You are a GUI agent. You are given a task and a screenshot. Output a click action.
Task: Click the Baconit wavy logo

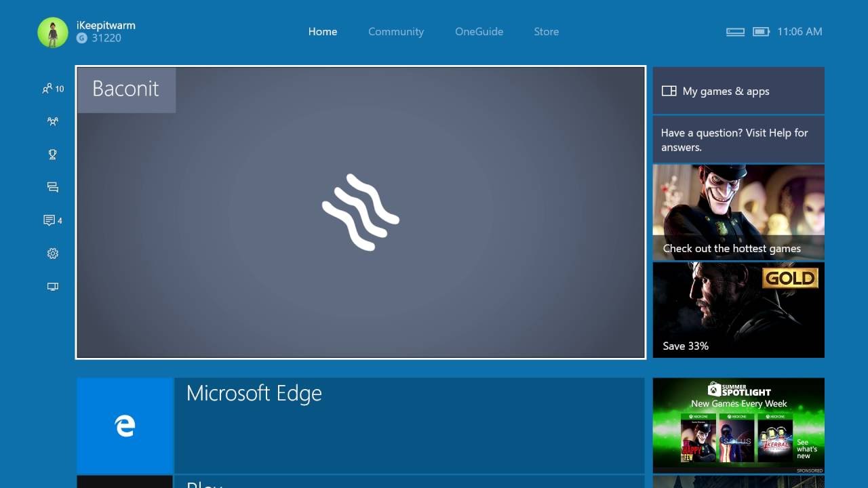(361, 212)
